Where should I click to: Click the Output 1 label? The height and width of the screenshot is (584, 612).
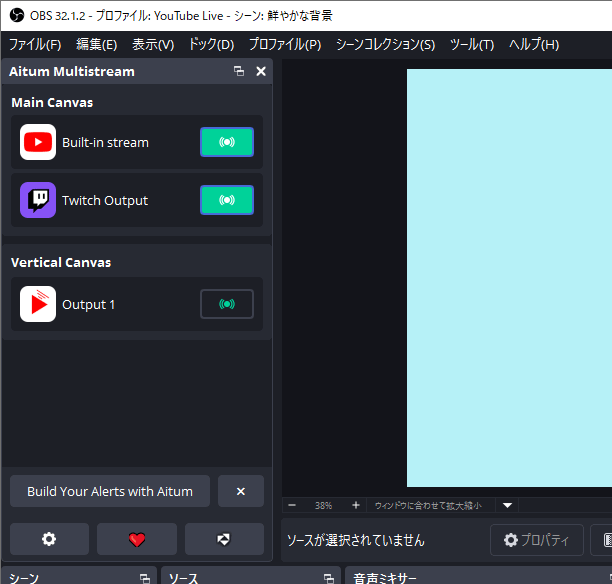(89, 304)
